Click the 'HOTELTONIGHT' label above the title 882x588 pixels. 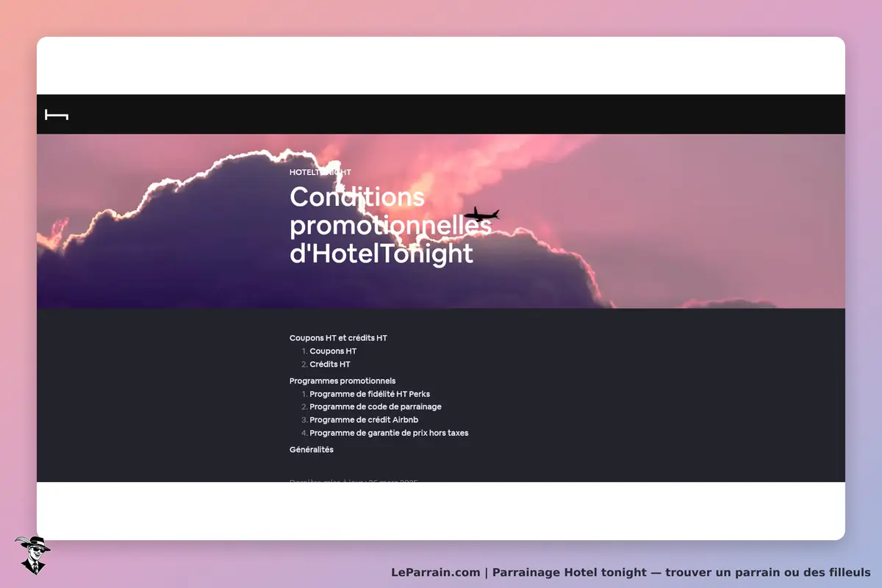point(320,173)
